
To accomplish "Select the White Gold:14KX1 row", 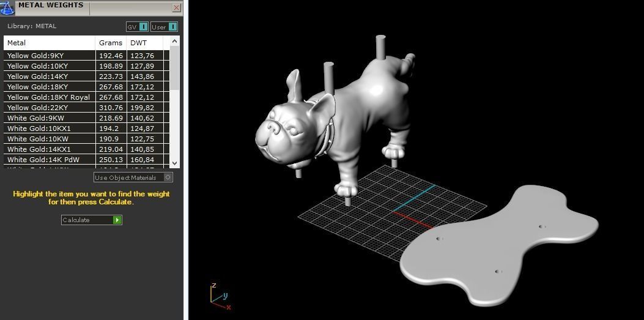I will tap(86, 149).
